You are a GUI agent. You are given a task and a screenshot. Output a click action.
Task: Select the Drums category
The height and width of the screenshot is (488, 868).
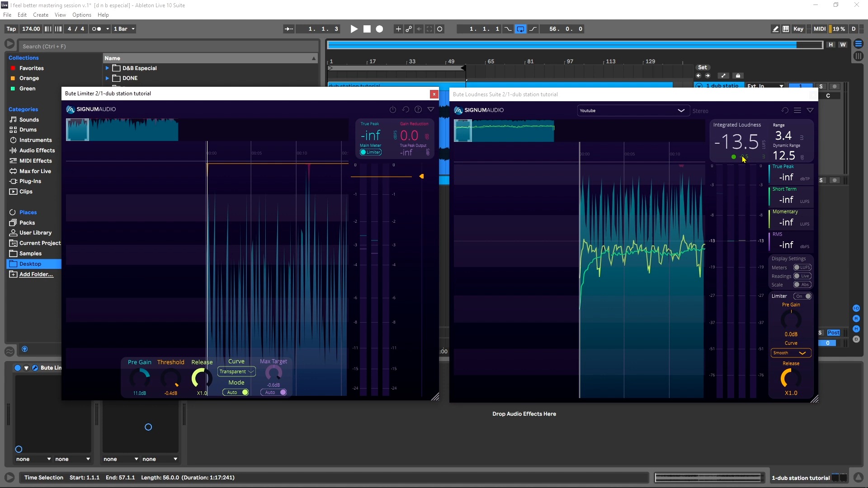click(x=28, y=130)
